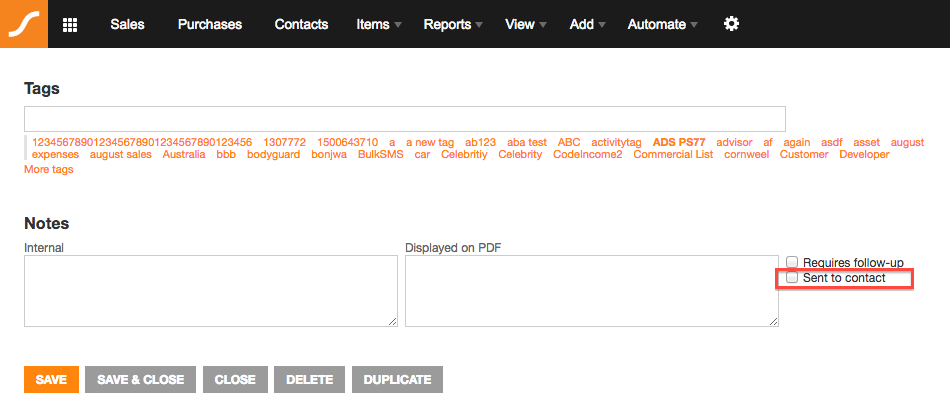Image resolution: width=950 pixels, height=401 pixels.
Task: Tick the Sent to contact checkbox
Action: coord(792,277)
